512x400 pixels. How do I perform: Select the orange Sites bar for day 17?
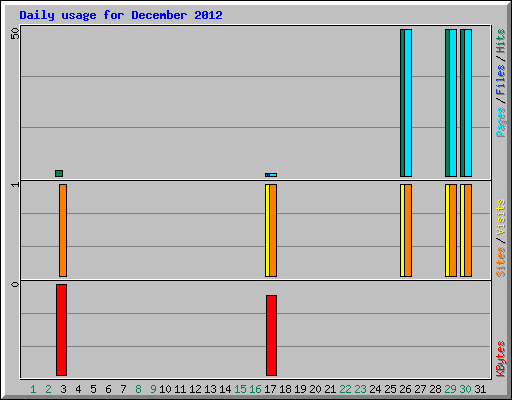pyautogui.click(x=273, y=230)
